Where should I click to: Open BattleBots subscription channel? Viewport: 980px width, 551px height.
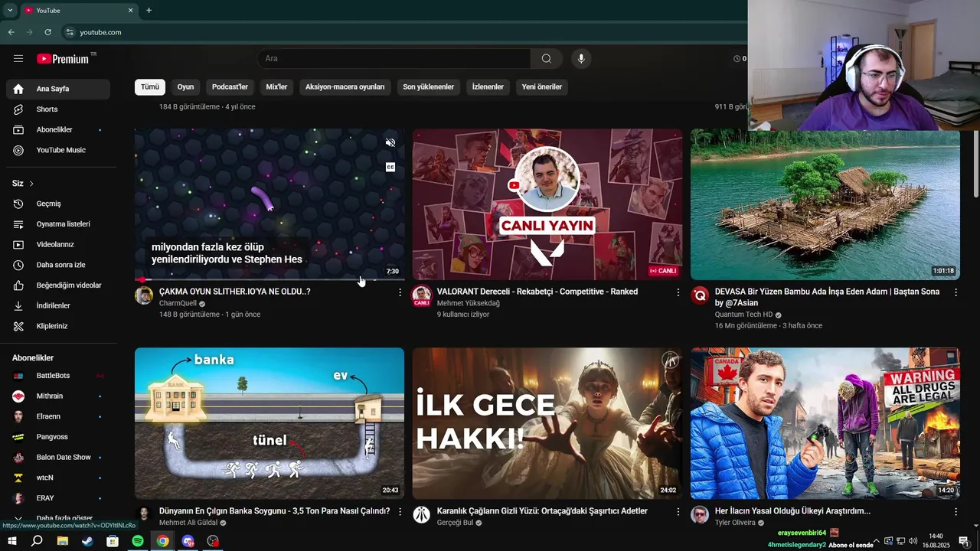tap(58, 376)
